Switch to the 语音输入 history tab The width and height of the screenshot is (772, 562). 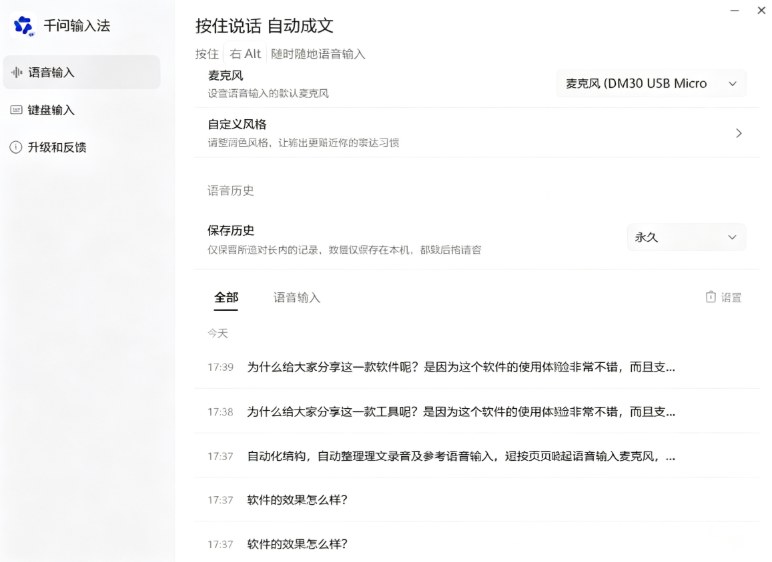click(x=296, y=298)
